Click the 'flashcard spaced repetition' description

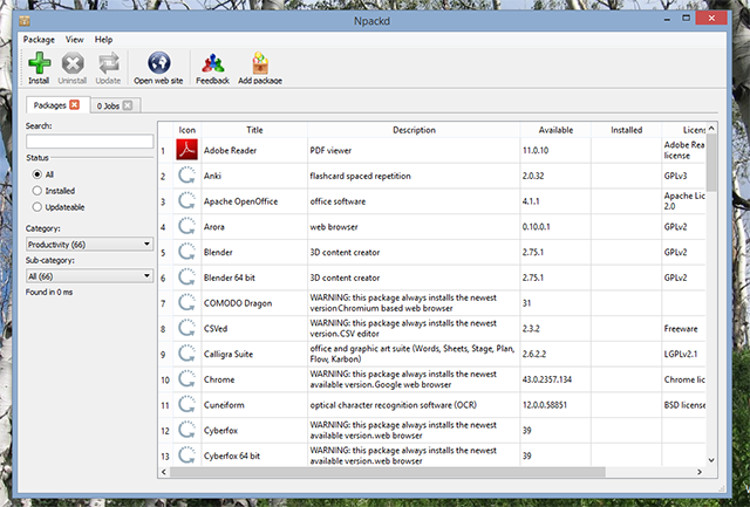click(360, 176)
